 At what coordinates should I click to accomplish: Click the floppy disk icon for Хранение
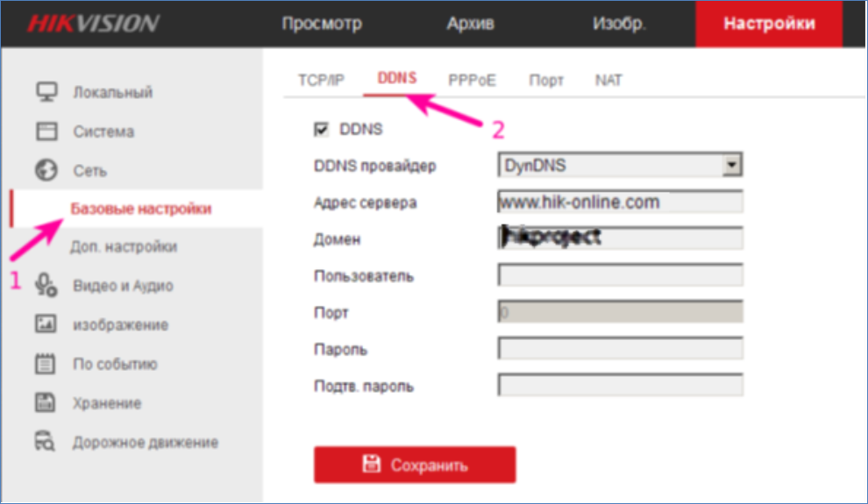(x=46, y=403)
